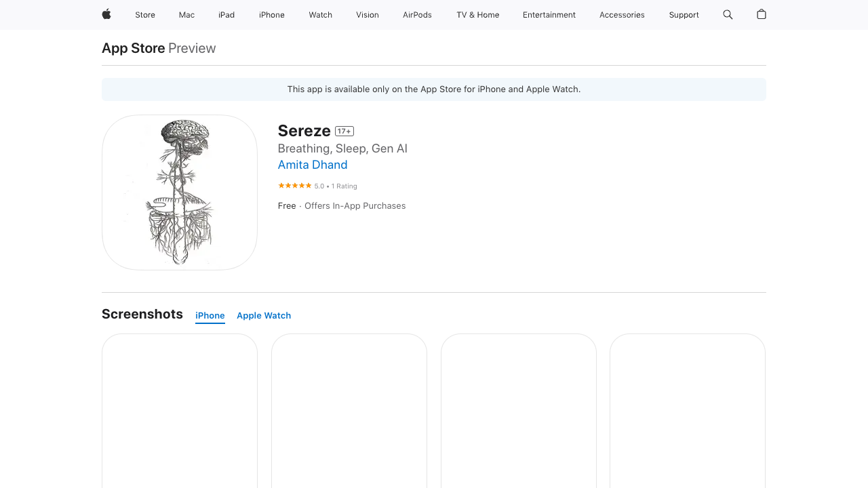868x488 pixels.
Task: Select the AirPods menu icon
Action: [x=416, y=14]
